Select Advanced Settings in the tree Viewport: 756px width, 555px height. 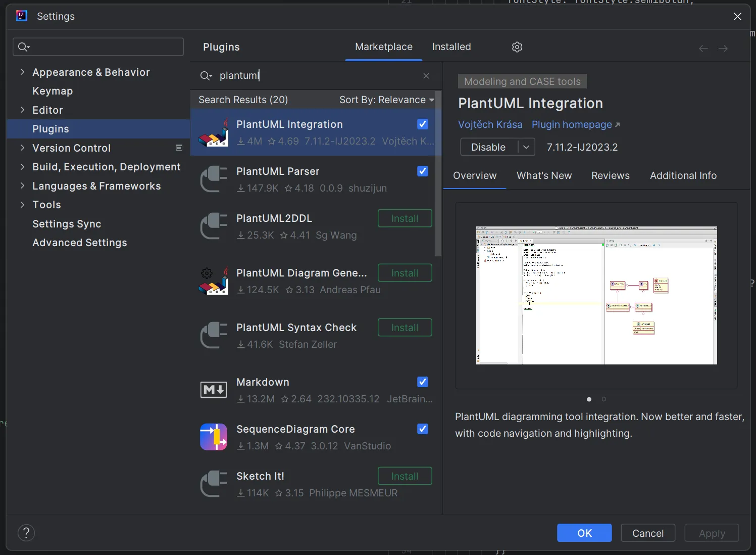tap(80, 243)
